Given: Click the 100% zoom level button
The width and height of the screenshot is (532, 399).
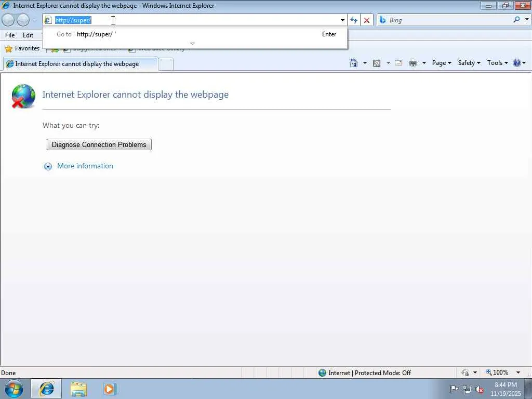Looking at the screenshot, I should coord(497,373).
